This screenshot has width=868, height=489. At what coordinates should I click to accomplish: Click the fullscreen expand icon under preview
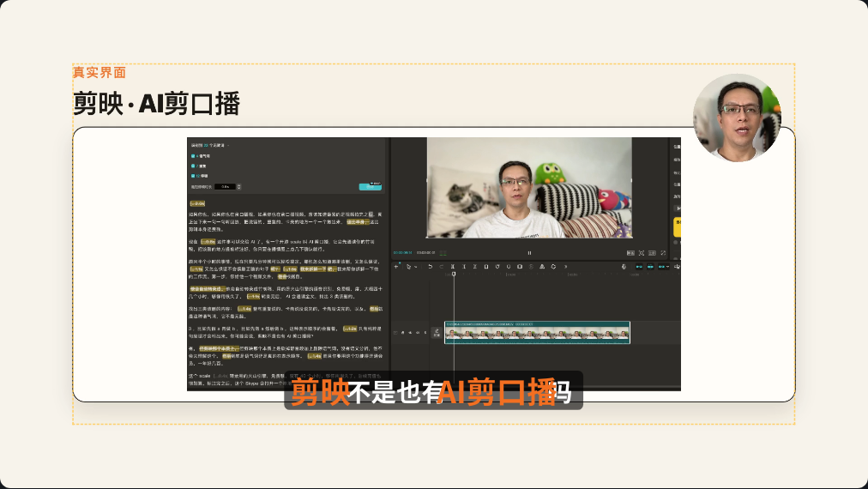[663, 252]
